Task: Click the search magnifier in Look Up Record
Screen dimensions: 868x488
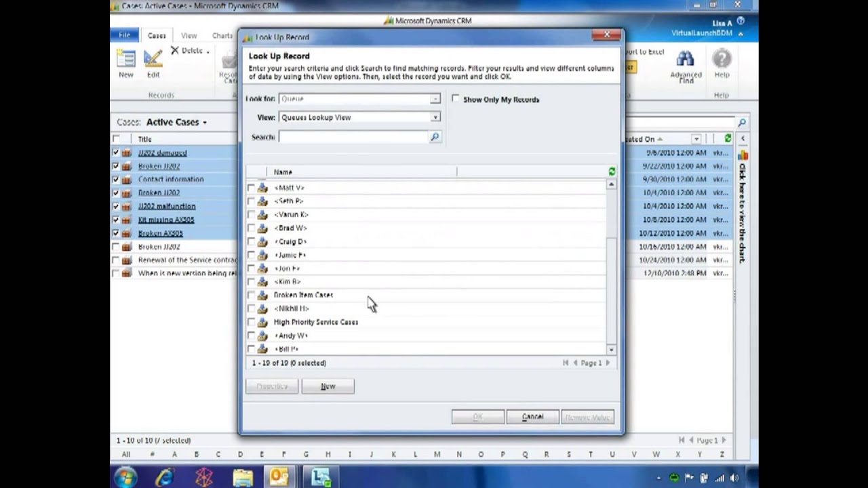Action: click(435, 137)
